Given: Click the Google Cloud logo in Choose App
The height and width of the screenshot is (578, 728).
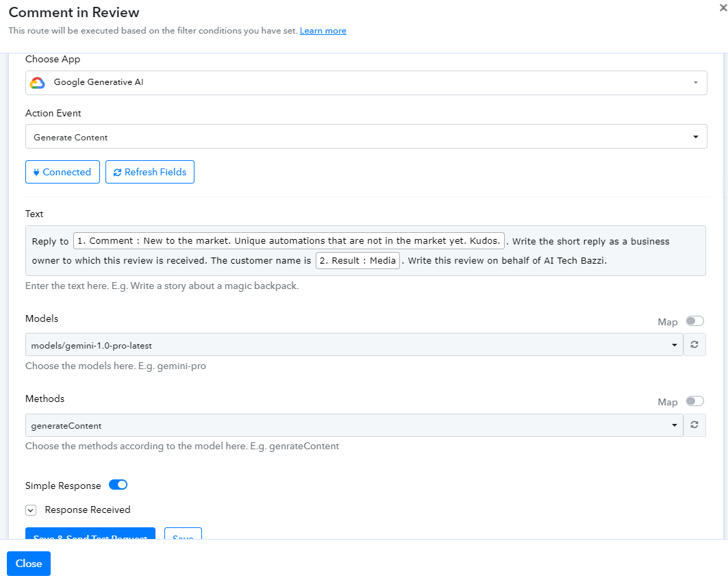Looking at the screenshot, I should [x=38, y=83].
